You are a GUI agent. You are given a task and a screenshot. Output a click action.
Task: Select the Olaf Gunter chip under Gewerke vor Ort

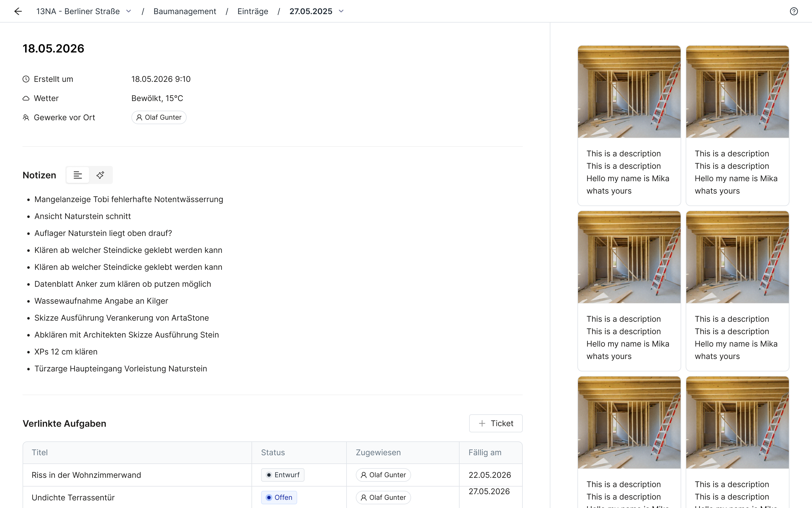(x=159, y=117)
